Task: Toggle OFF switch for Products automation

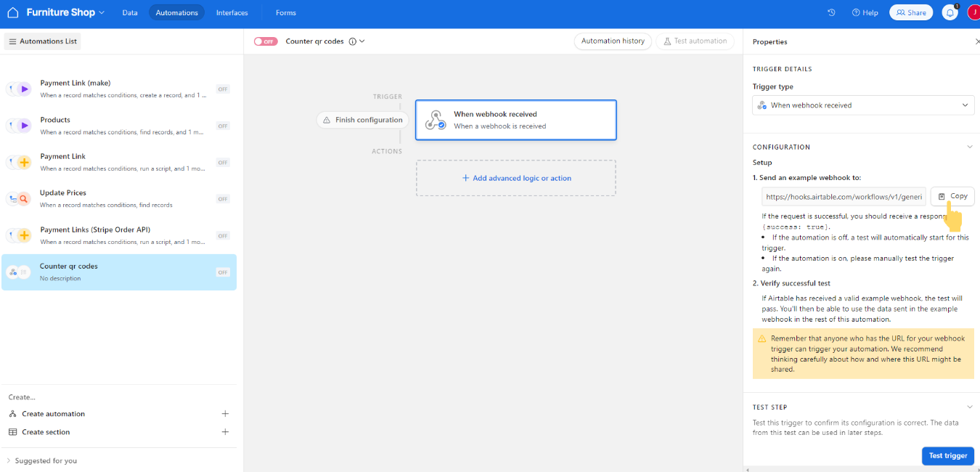Action: coord(223,126)
